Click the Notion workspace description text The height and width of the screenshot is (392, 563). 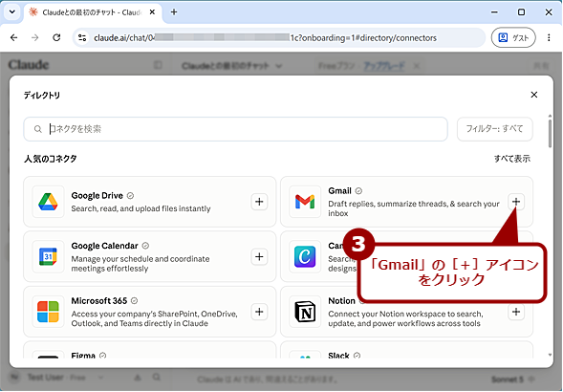(405, 318)
